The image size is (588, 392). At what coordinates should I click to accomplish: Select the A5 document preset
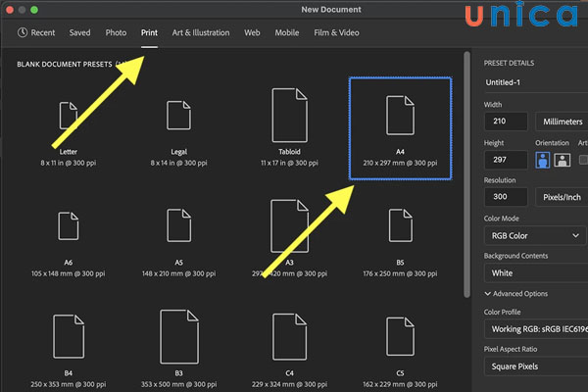click(x=177, y=225)
